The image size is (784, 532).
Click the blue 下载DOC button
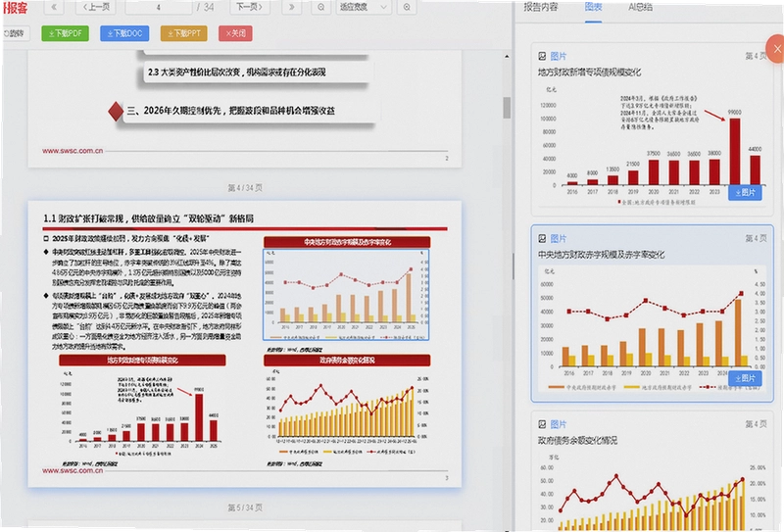click(x=124, y=33)
